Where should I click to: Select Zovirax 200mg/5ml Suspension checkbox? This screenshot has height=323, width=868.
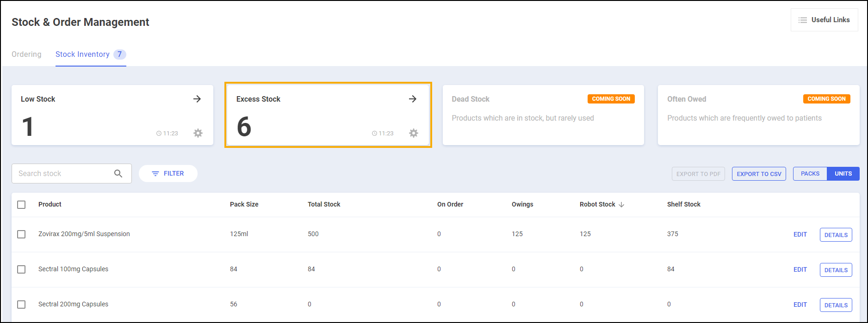pyautogui.click(x=21, y=234)
